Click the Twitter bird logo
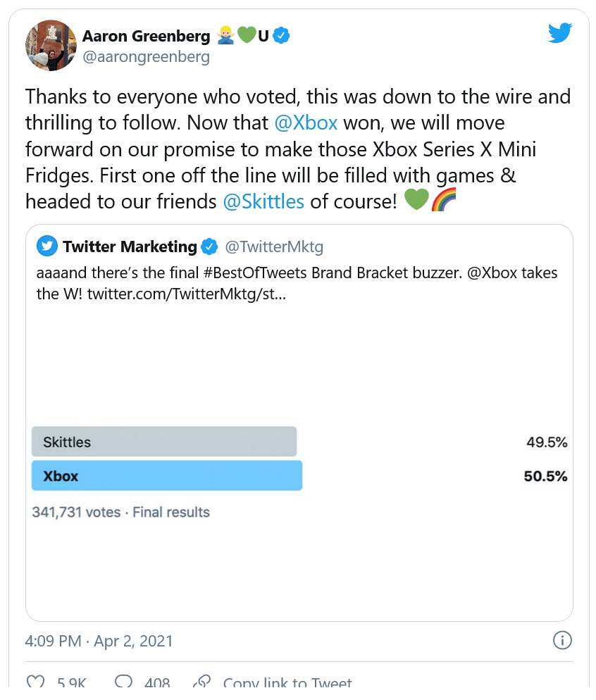The width and height of the screenshot is (596, 700). (560, 33)
